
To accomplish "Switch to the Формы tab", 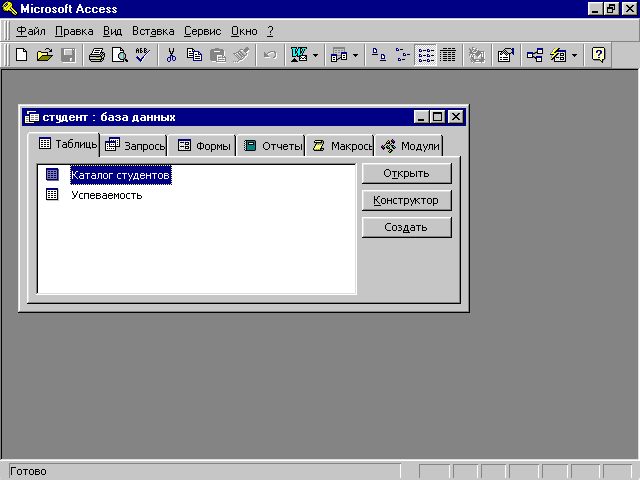I will point(203,146).
